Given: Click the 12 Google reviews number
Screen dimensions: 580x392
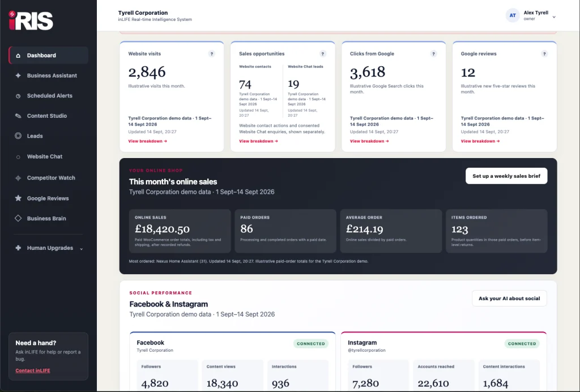Looking at the screenshot, I should click(468, 73).
